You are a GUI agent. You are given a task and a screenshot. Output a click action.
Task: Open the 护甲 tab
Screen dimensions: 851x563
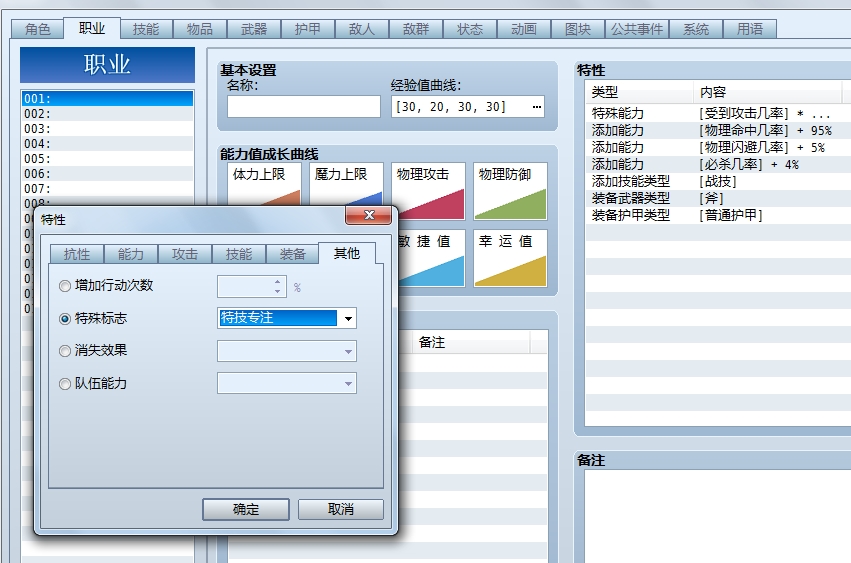[x=307, y=29]
